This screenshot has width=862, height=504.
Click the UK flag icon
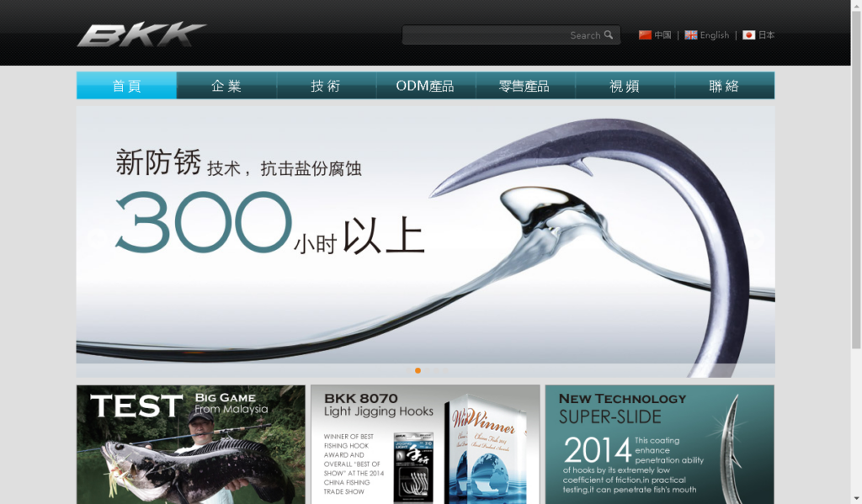pyautogui.click(x=691, y=35)
